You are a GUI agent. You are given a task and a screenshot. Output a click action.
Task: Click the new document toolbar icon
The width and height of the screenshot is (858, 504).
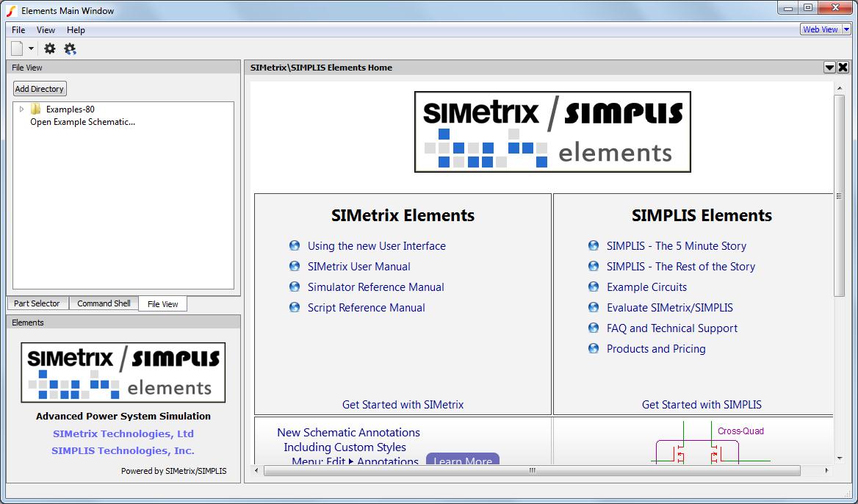coord(17,48)
